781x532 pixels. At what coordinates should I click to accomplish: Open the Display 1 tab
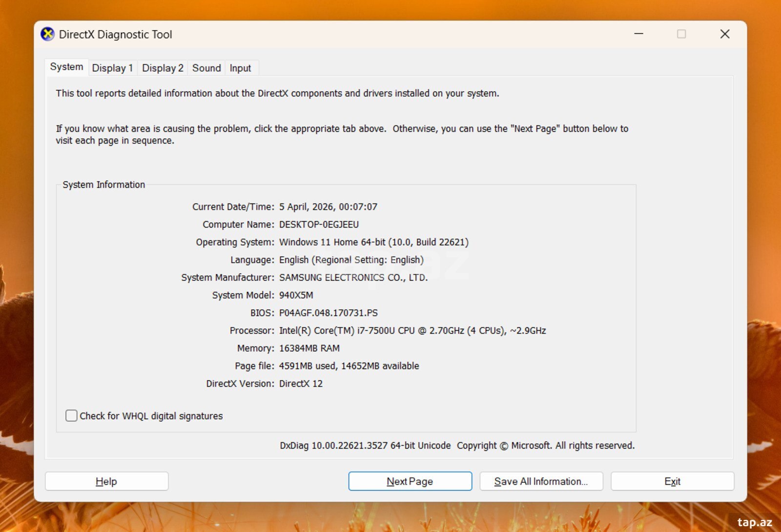click(112, 68)
